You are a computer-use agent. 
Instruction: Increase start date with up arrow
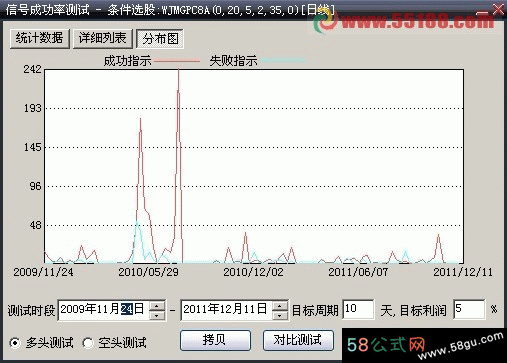157,305
